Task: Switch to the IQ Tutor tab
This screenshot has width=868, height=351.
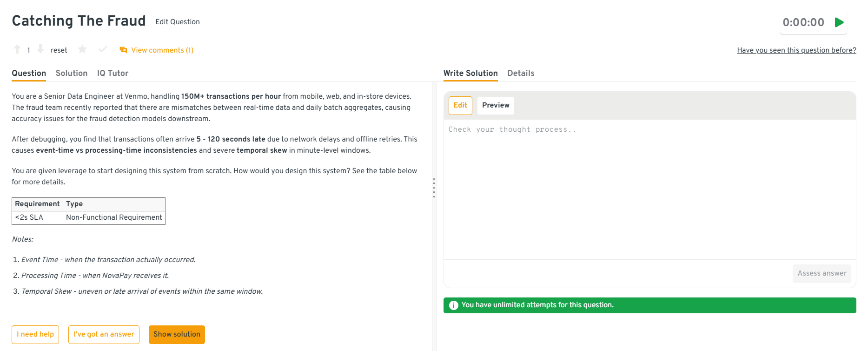Action: pyautogui.click(x=113, y=73)
